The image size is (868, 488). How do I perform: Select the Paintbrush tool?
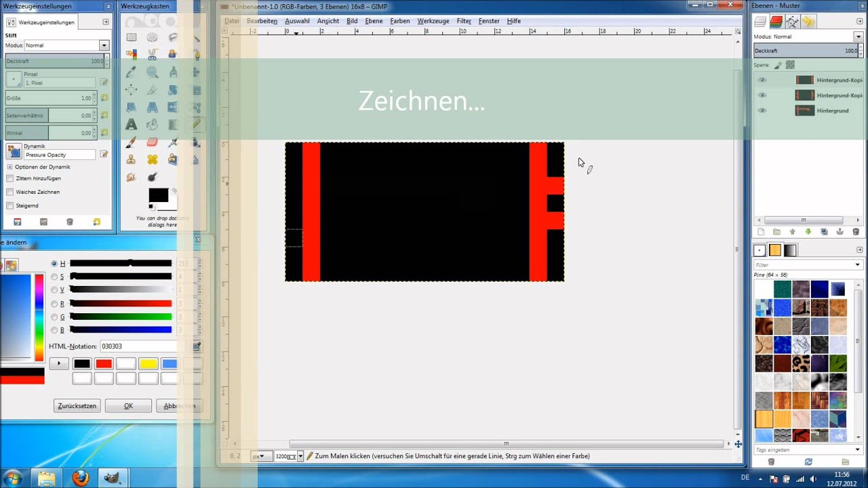131,142
